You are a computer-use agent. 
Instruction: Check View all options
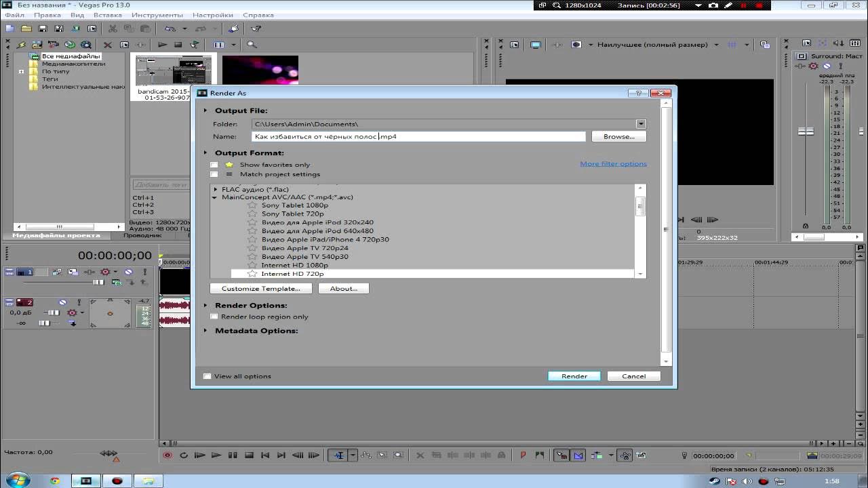click(208, 376)
